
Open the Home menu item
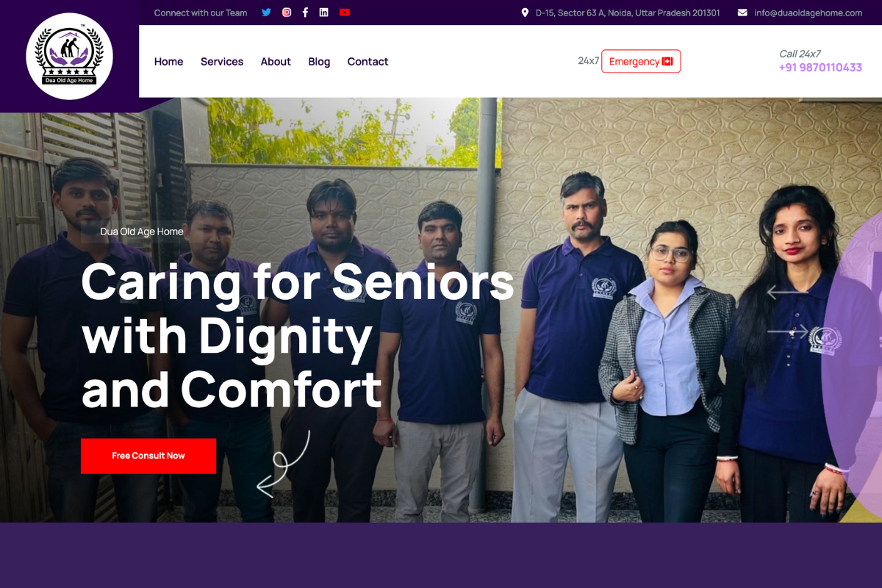pyautogui.click(x=168, y=62)
